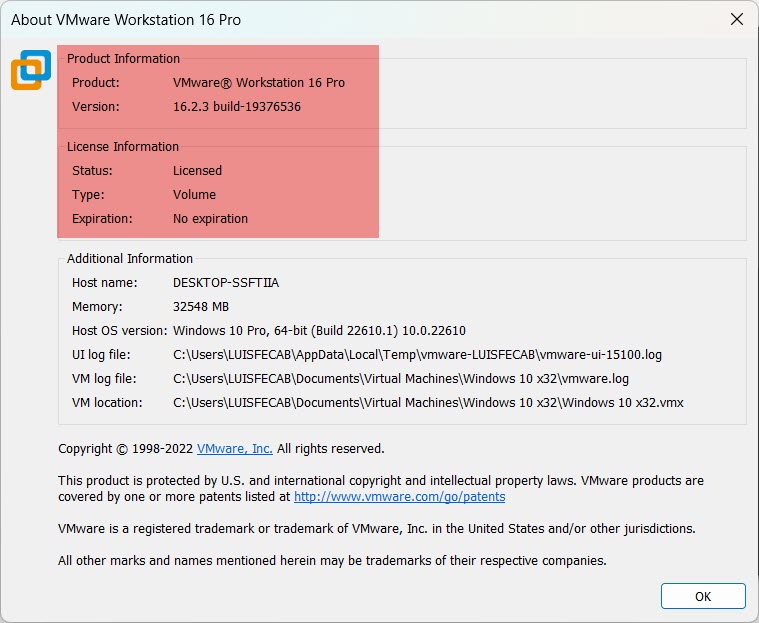
Task: Close the About VMware Workstation dialog
Action: [x=737, y=19]
